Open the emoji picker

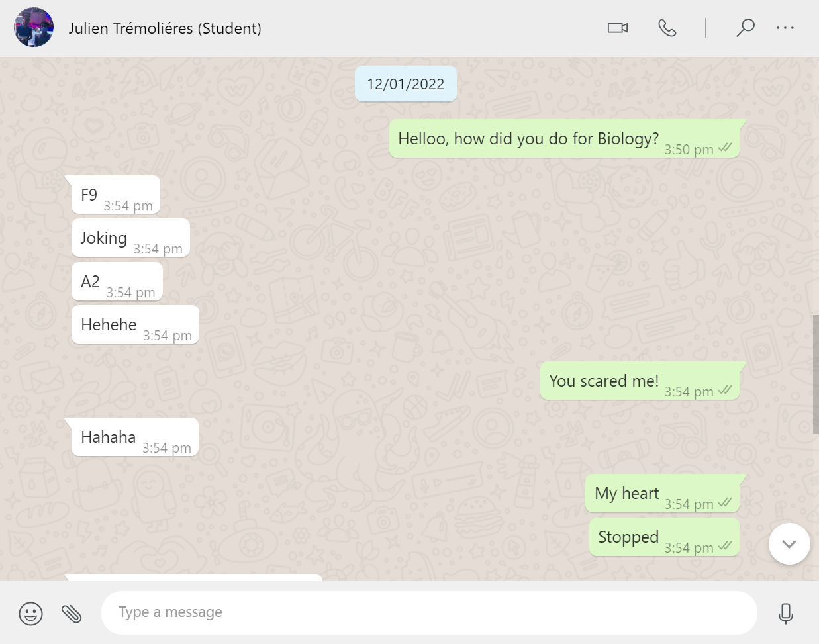click(x=30, y=614)
